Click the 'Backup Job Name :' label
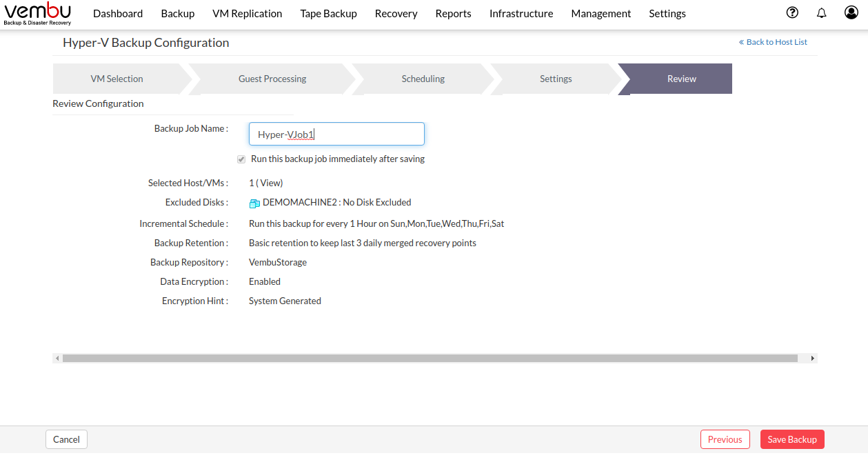Viewport: 868px width, 460px height. coord(191,128)
